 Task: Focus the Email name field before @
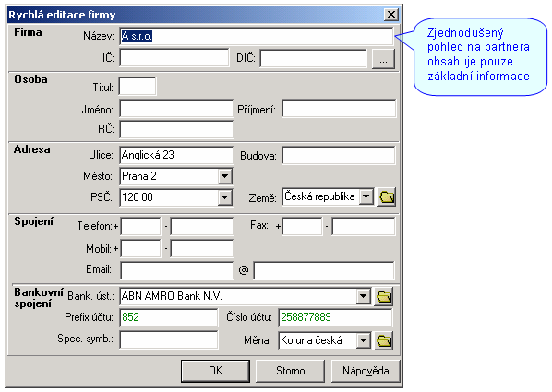(176, 270)
